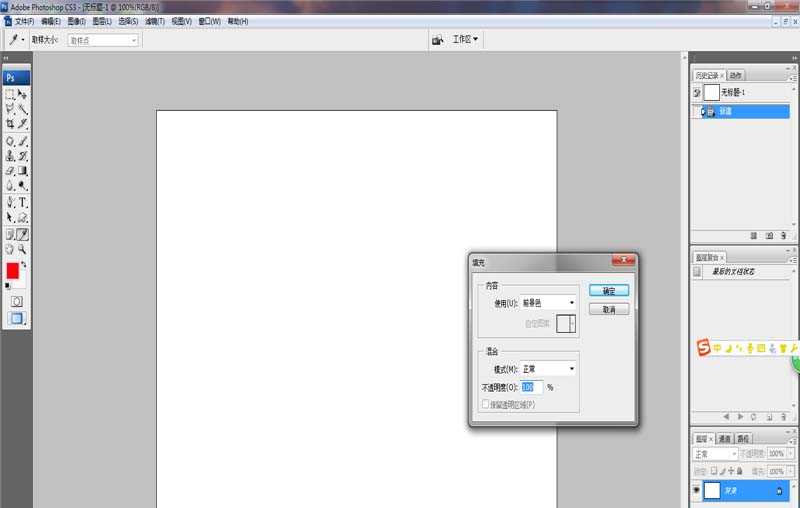Select the Move tool
Screen dimensions: 800x508
point(23,93)
